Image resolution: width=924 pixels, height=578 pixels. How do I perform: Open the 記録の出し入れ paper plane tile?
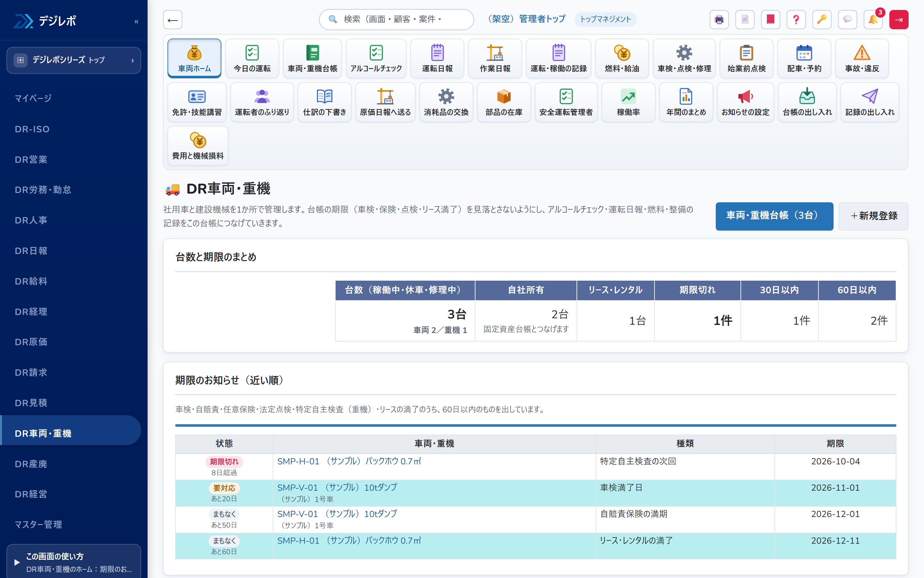point(870,102)
